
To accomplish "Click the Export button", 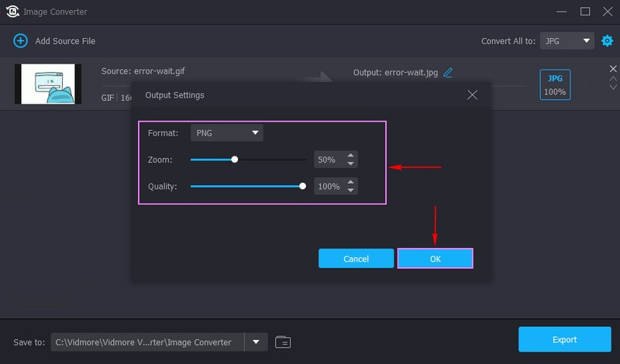I will (x=564, y=339).
